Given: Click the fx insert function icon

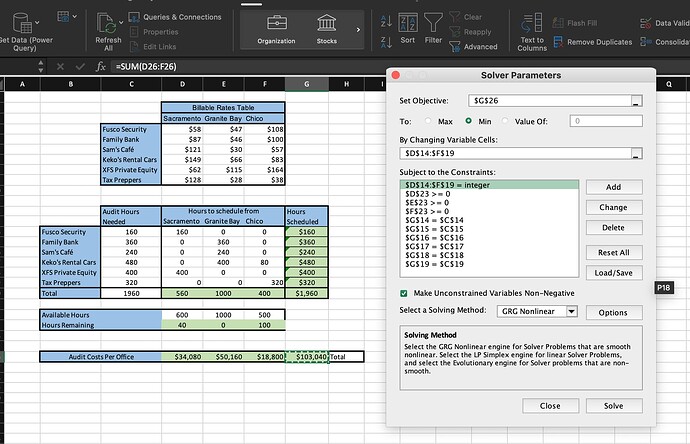Looking at the screenshot, I should click(x=101, y=66).
